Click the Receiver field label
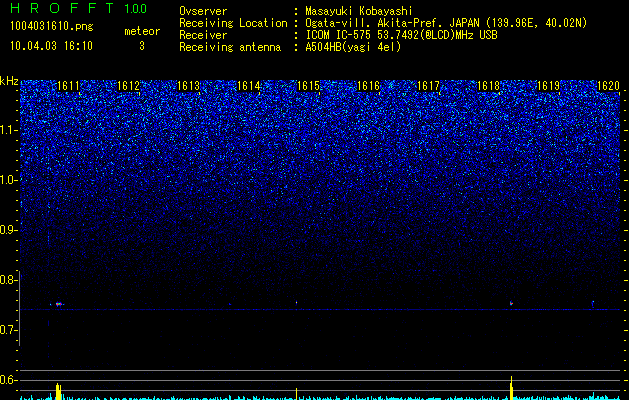Screen dimensions: 629x400 click(203, 35)
